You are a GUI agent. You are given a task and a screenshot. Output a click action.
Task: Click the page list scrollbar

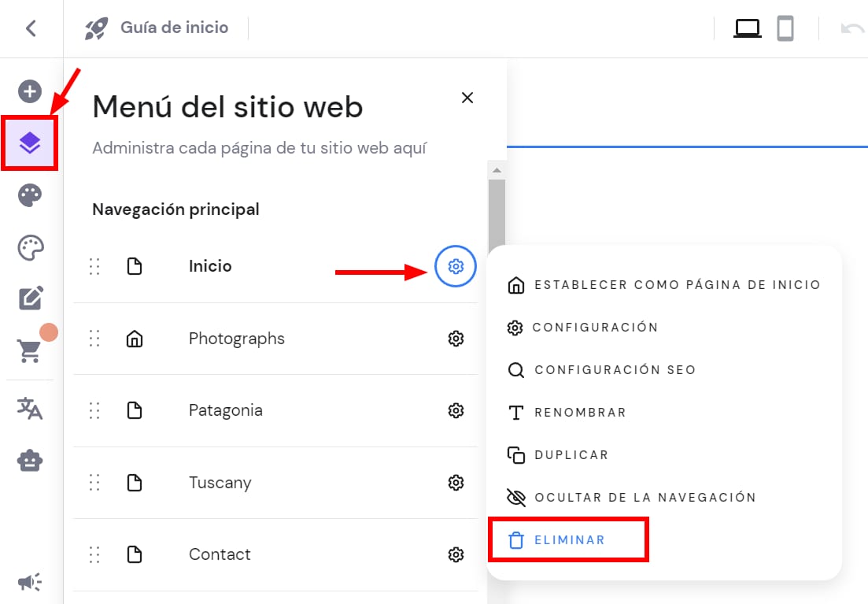tap(496, 213)
